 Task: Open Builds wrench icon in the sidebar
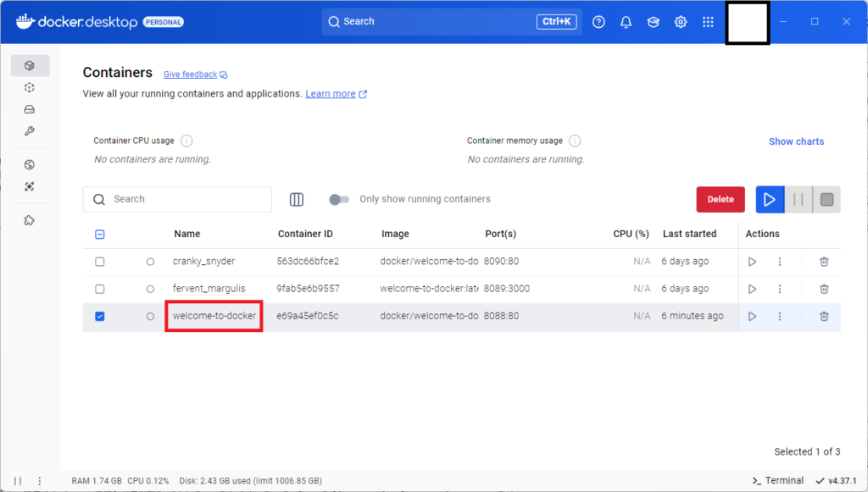(x=30, y=131)
